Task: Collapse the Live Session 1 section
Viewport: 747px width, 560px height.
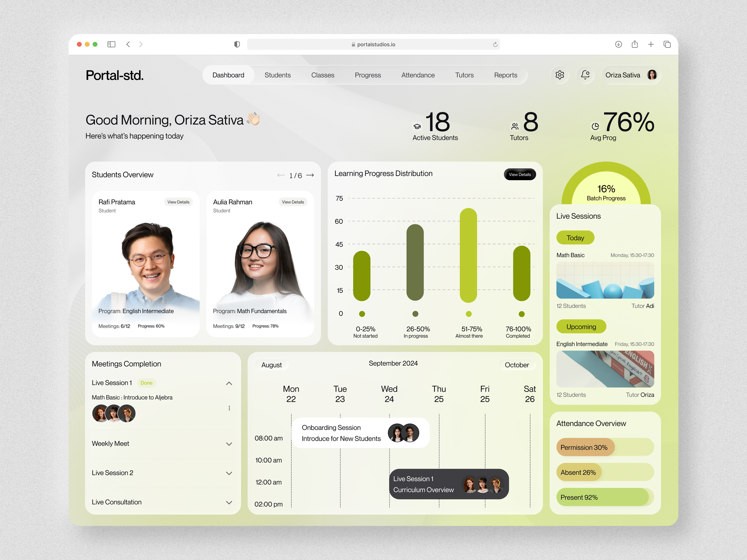Action: [229, 383]
